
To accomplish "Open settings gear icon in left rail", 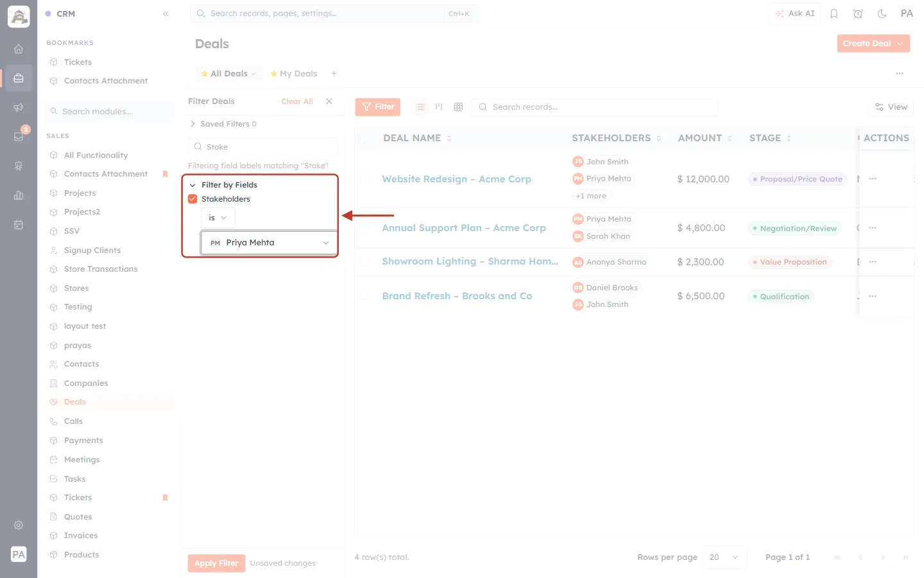I will tap(19, 525).
